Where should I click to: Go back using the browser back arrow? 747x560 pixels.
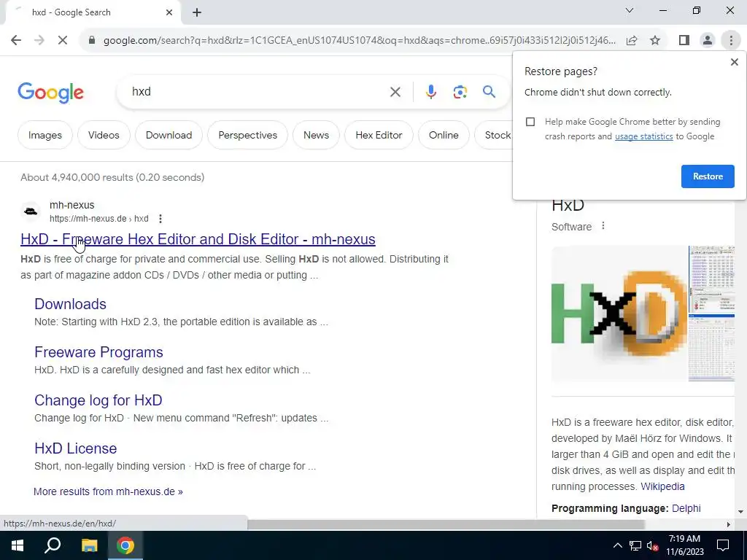[16, 40]
